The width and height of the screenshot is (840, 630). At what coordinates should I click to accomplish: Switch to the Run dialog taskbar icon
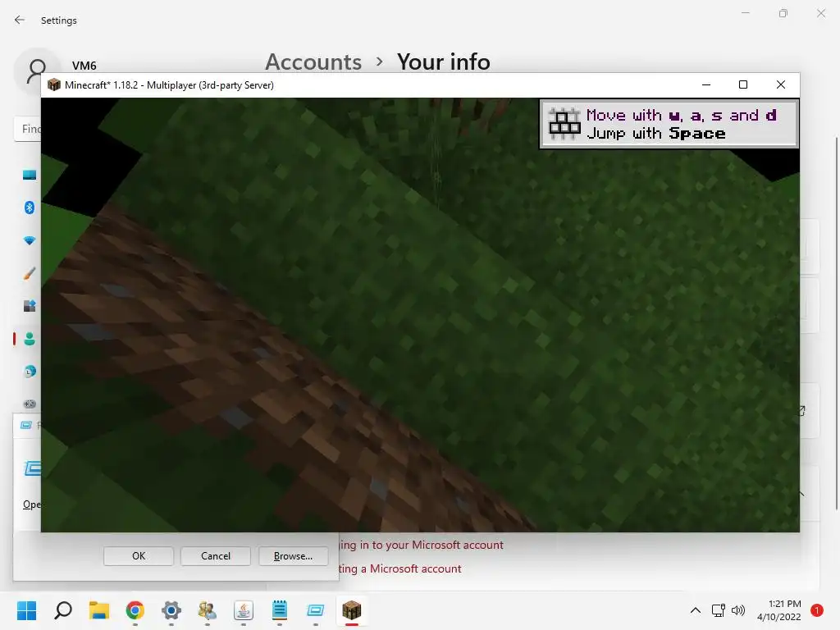pyautogui.click(x=316, y=610)
